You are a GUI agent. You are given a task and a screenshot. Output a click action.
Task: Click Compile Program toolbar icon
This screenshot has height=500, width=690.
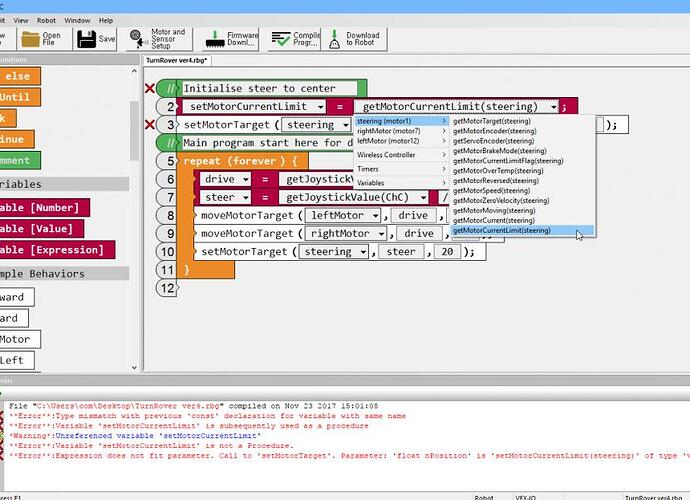[x=281, y=39]
